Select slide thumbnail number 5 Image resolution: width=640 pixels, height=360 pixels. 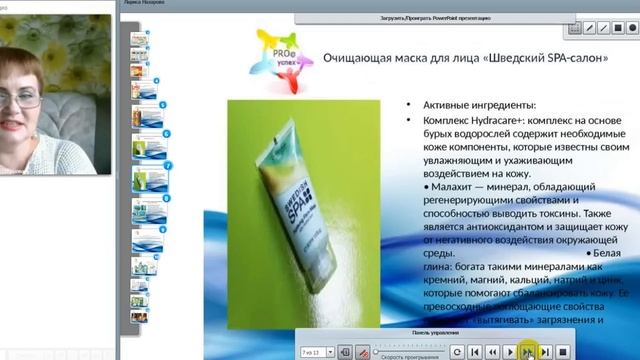tap(148, 116)
